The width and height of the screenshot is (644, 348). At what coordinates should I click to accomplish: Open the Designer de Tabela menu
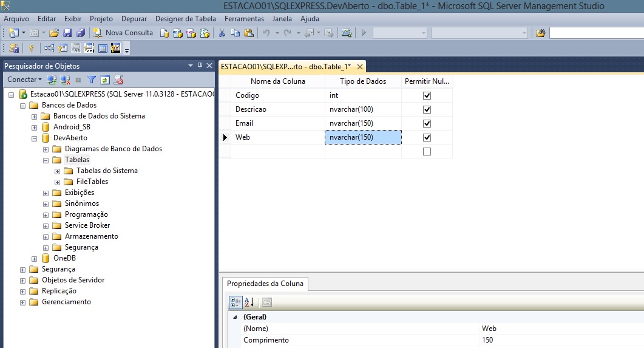(185, 19)
